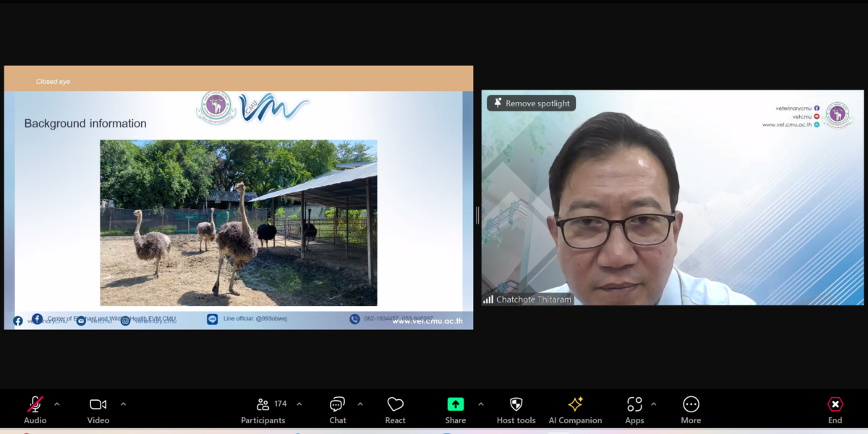Open the React emoji menu
This screenshot has height=434, width=868.
[395, 409]
